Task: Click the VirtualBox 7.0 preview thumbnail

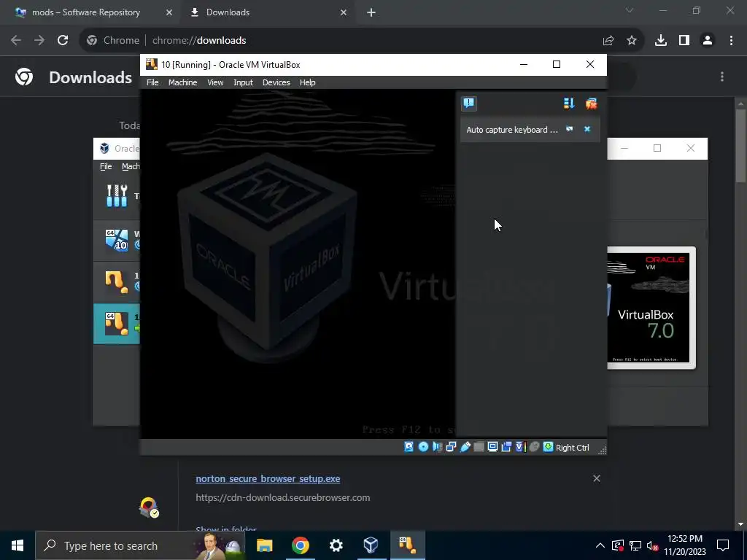Action: click(651, 308)
